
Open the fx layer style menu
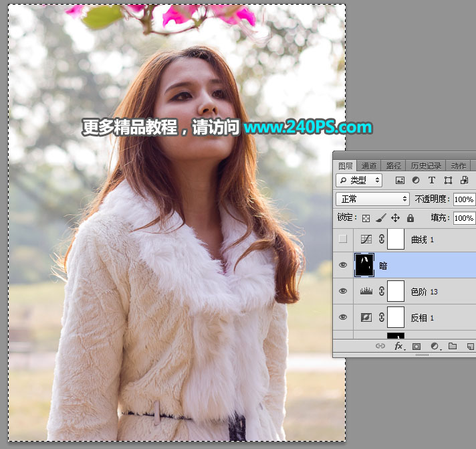pyautogui.click(x=399, y=347)
